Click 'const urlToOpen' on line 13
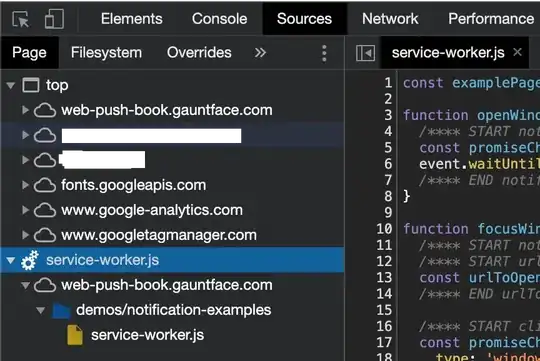540x361 pixels. (x=479, y=278)
